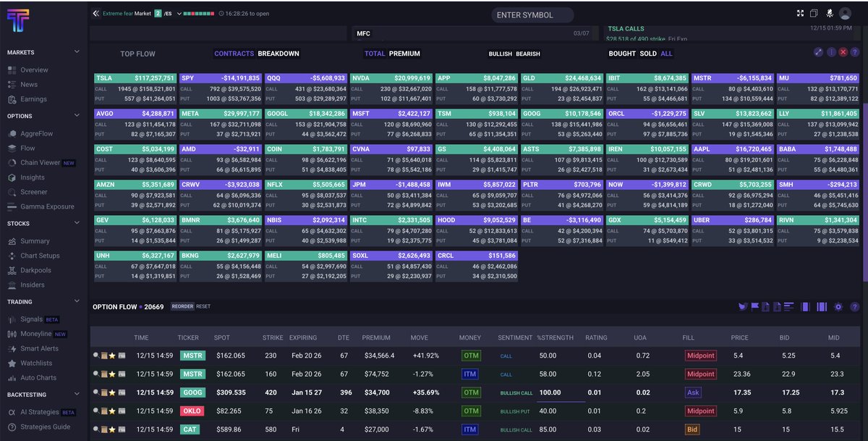Click magnifier icon on OKLO flow row

tap(96, 411)
